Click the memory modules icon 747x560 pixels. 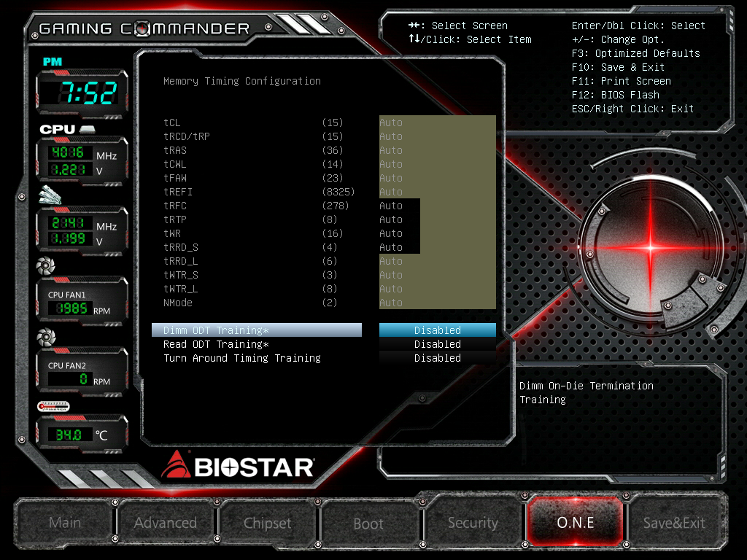(x=50, y=195)
